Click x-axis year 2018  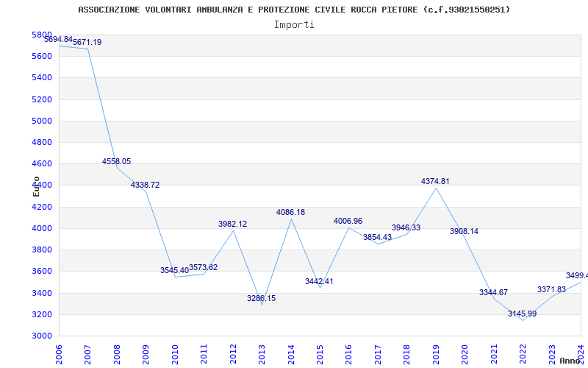coord(407,355)
